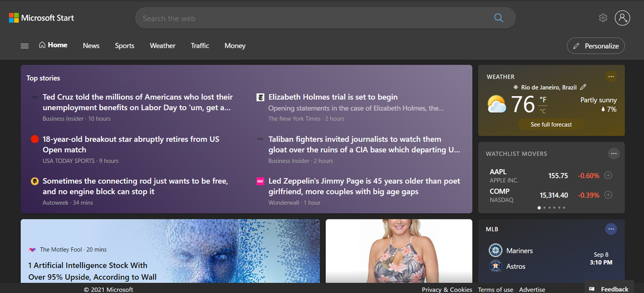Image resolution: width=644 pixels, height=293 pixels.
Task: Select the last watchlist carousel dot
Action: 564,207
